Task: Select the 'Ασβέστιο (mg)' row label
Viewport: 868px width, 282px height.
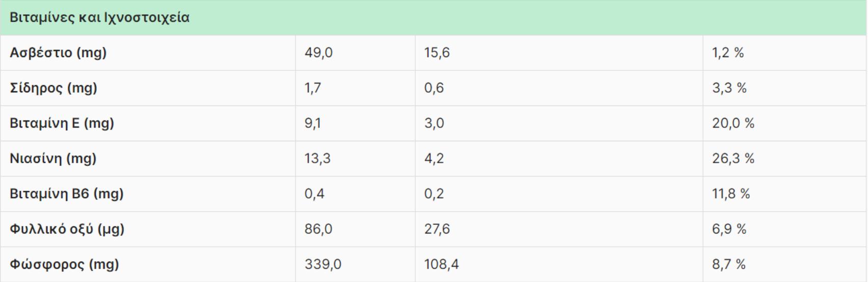Action: (58, 53)
